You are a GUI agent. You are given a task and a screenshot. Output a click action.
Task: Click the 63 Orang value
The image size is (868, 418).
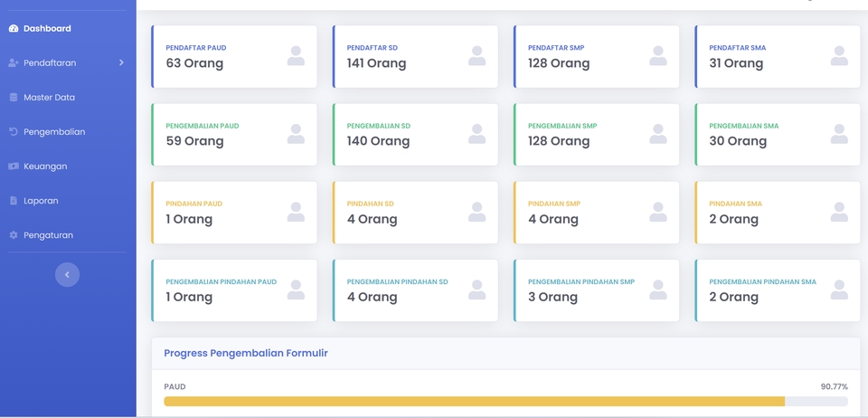pyautogui.click(x=194, y=63)
